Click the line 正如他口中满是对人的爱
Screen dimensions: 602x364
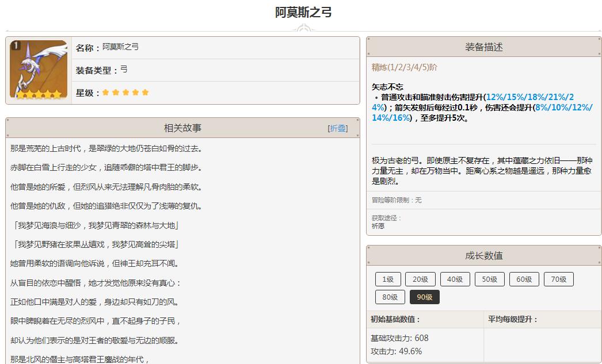pyautogui.click(x=95, y=302)
